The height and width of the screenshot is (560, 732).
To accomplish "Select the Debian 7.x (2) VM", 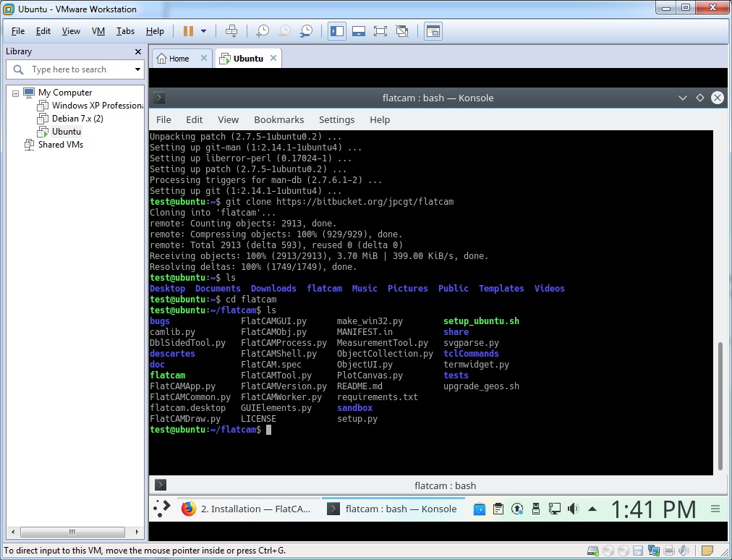I will pos(77,119).
